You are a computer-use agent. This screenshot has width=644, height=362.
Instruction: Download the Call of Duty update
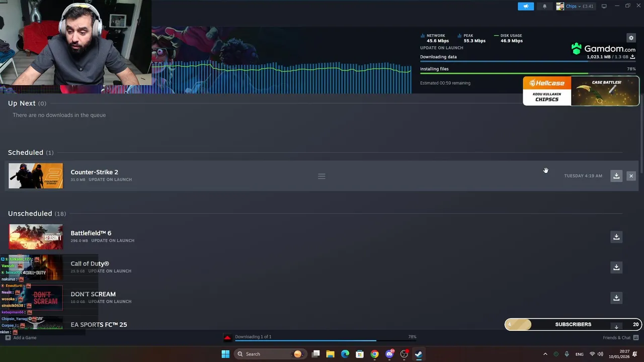click(616, 267)
